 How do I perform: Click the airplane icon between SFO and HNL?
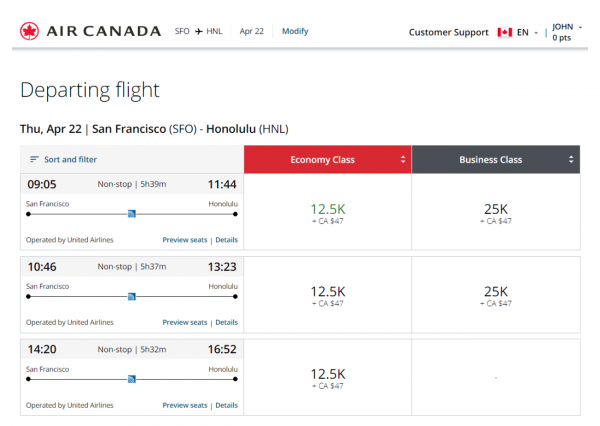point(198,32)
